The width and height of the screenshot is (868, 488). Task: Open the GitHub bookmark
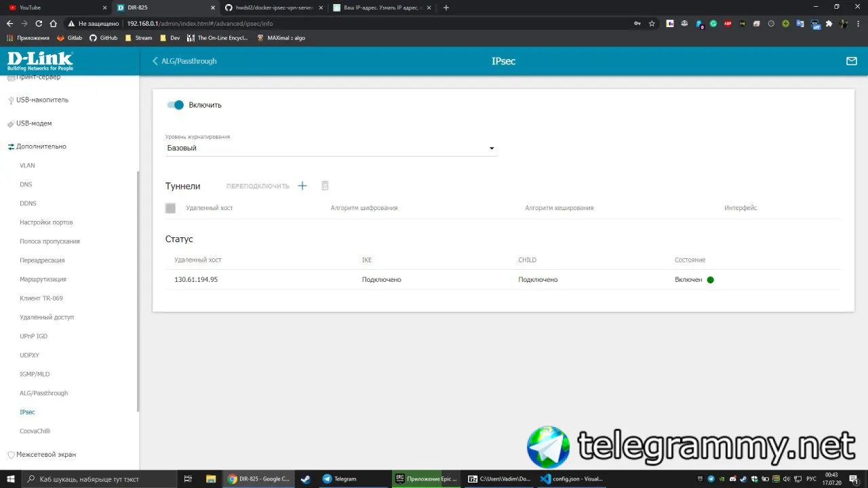[103, 38]
